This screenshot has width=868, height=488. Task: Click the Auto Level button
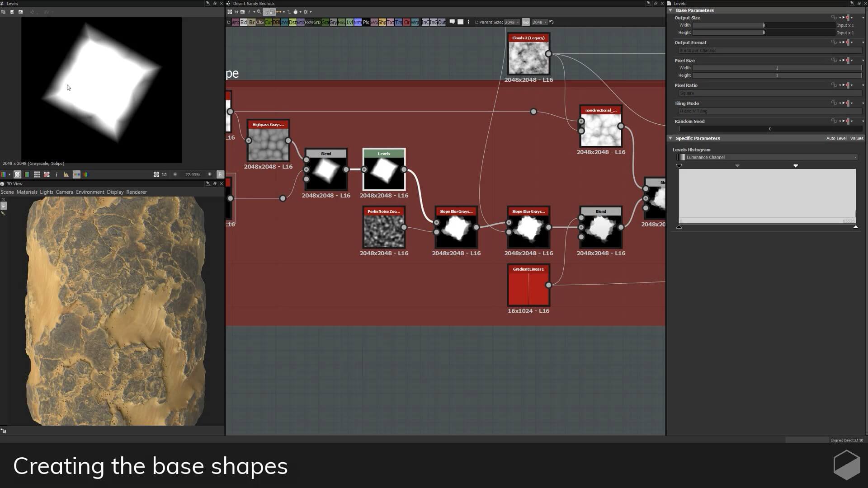(836, 138)
